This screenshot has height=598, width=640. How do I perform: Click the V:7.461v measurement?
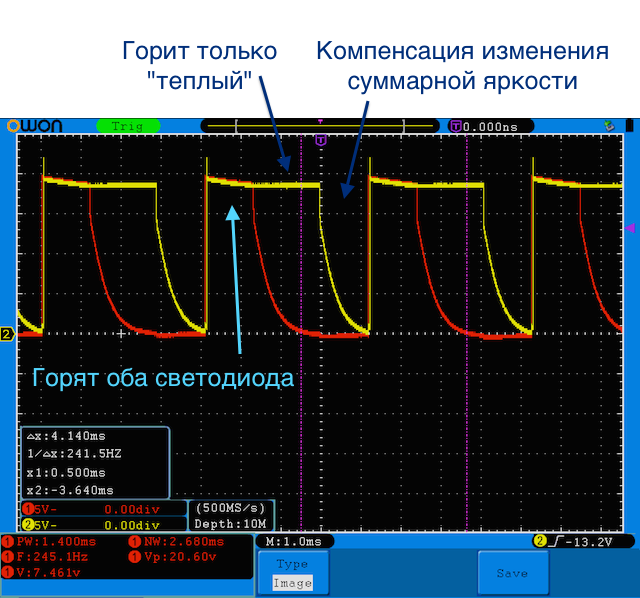[x=41, y=572]
